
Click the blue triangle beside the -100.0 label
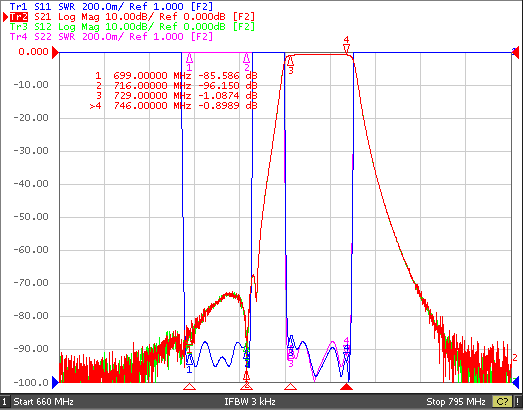pyautogui.click(x=56, y=382)
